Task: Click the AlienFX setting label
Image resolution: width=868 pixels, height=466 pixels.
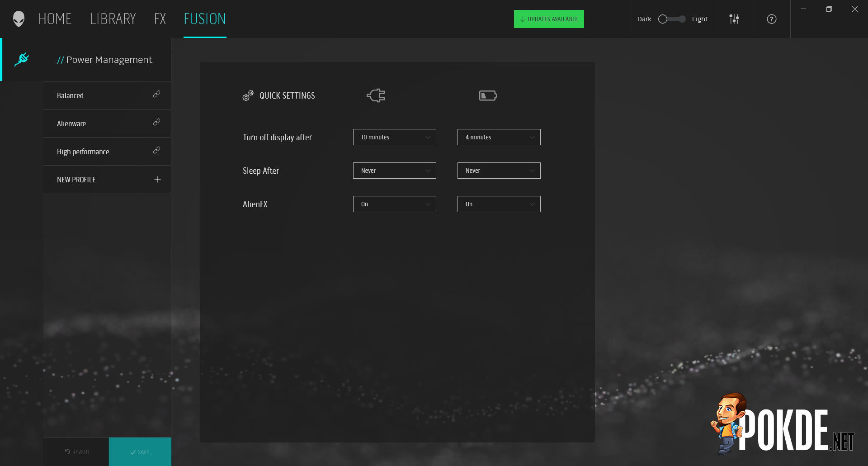Action: pos(255,204)
